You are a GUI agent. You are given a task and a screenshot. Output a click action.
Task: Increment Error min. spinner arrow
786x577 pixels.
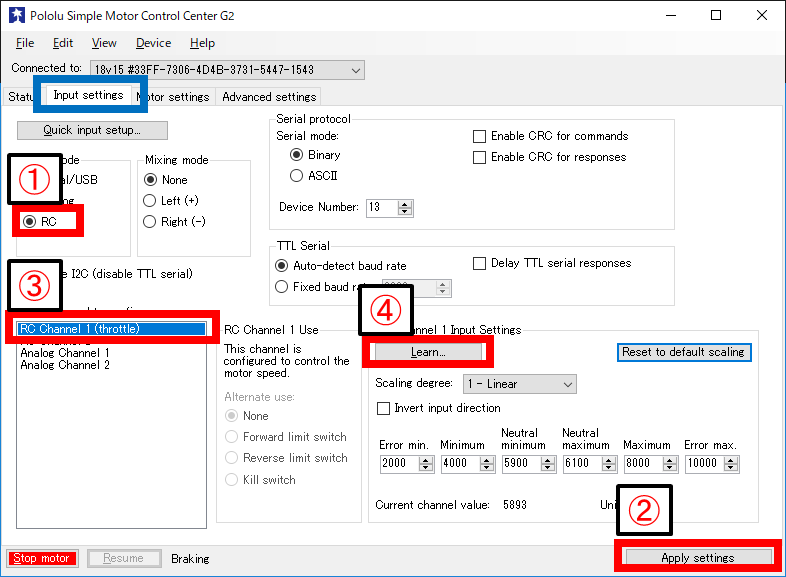coord(426,460)
